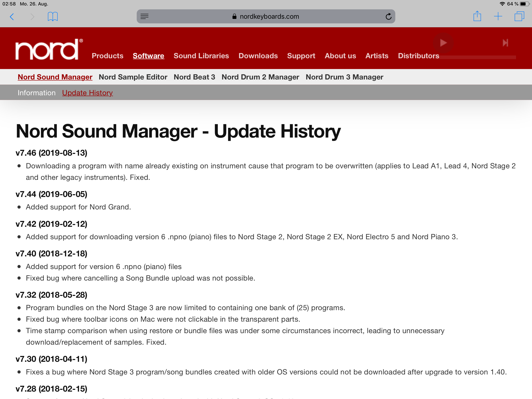
Task: Click 'Time stamp comparison when using restore' entry
Action: coord(235,336)
